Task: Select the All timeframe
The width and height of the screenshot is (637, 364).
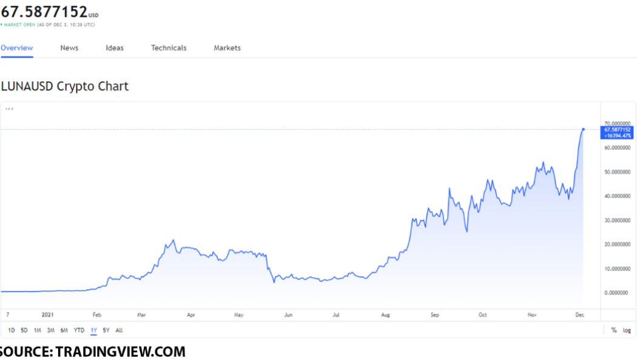Action: (x=118, y=330)
